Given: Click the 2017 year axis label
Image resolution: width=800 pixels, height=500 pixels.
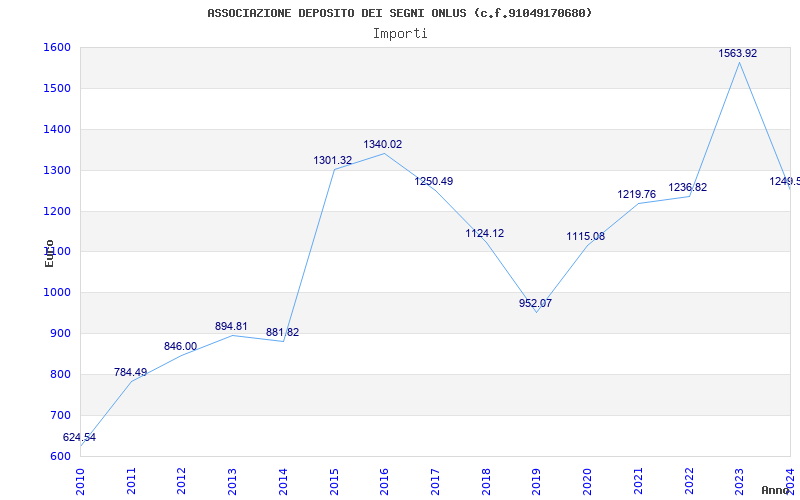Looking at the screenshot, I should tap(435, 481).
